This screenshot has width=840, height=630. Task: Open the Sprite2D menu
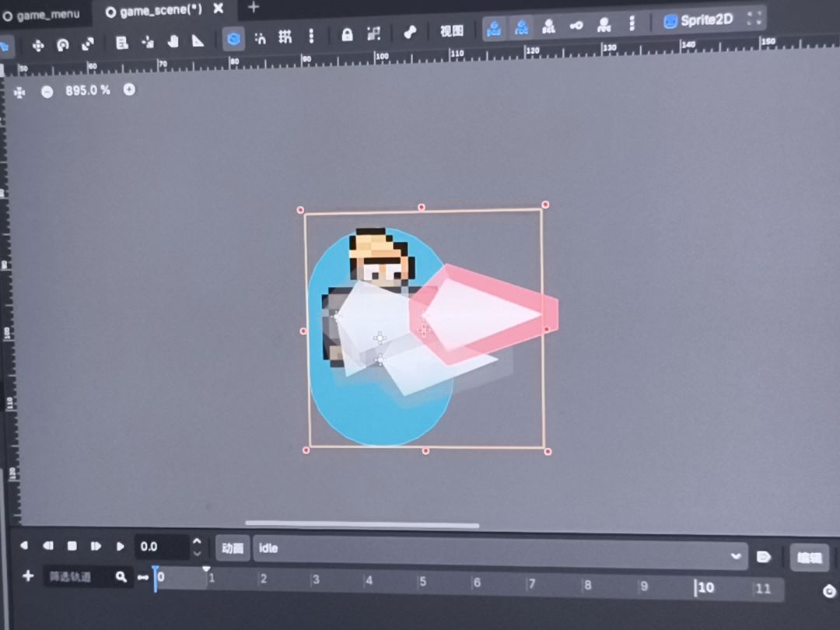point(698,20)
